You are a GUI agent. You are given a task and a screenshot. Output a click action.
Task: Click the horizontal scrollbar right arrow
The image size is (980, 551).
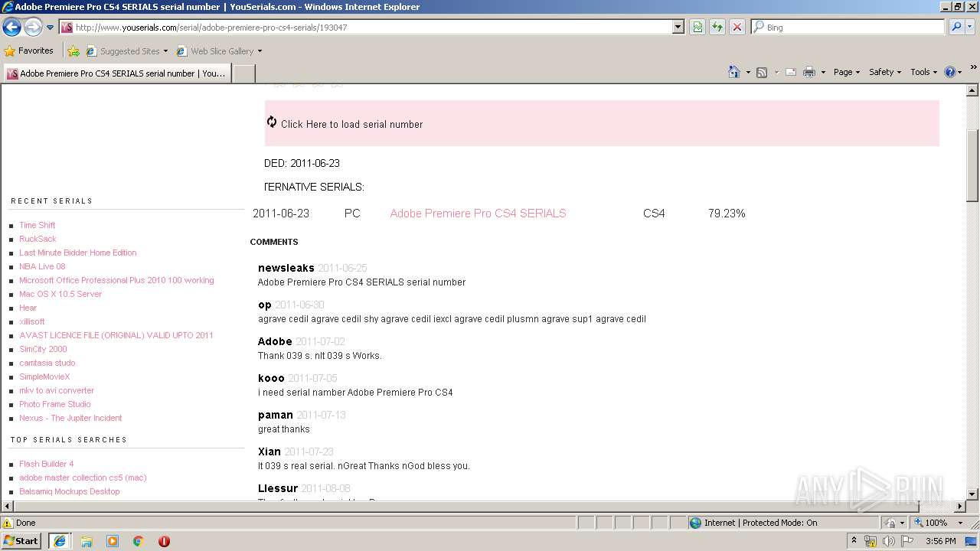pyautogui.click(x=960, y=506)
